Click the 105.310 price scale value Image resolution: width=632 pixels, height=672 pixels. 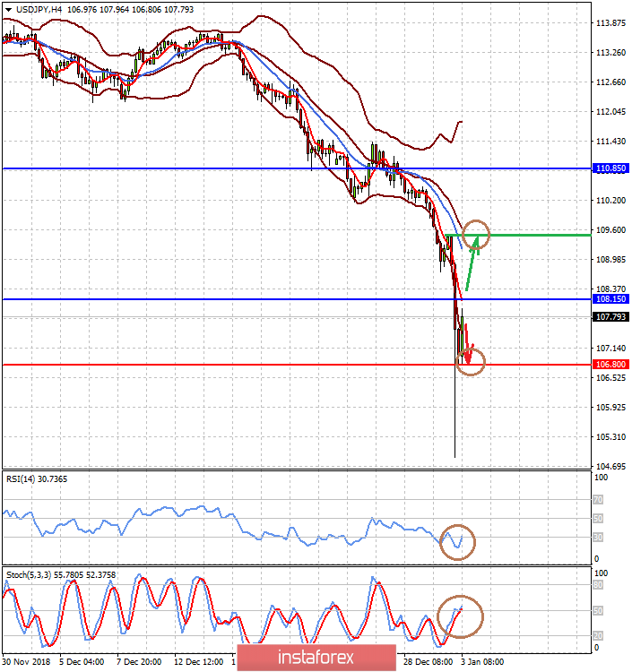(611, 436)
